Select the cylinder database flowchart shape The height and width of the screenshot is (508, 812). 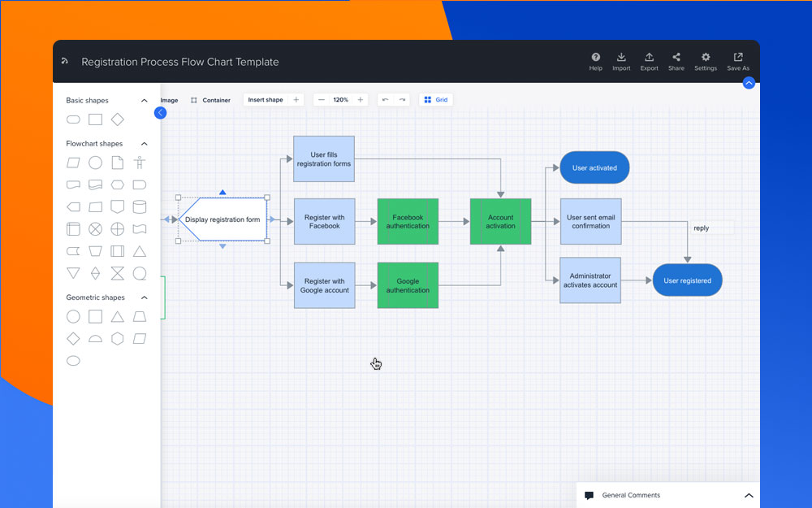[x=140, y=206]
